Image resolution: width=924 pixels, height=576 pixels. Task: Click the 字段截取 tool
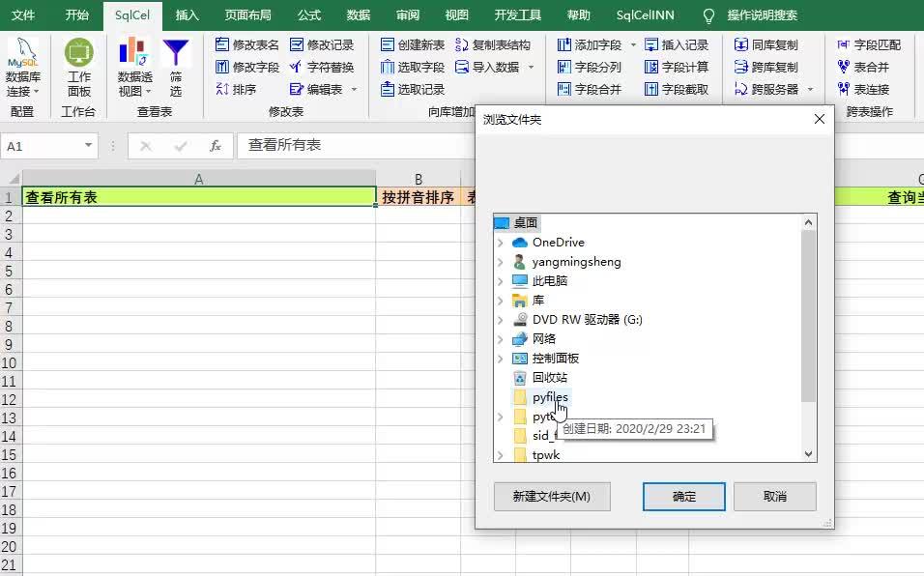[677, 90]
